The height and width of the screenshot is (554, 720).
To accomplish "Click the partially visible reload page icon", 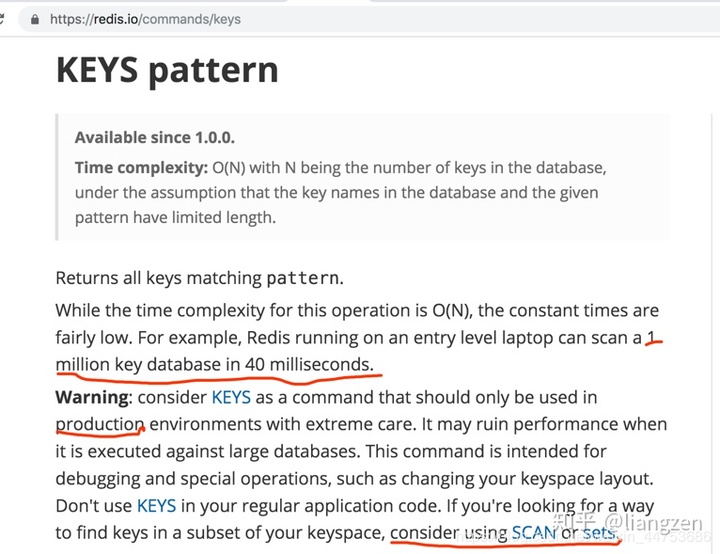I will point(3,18).
